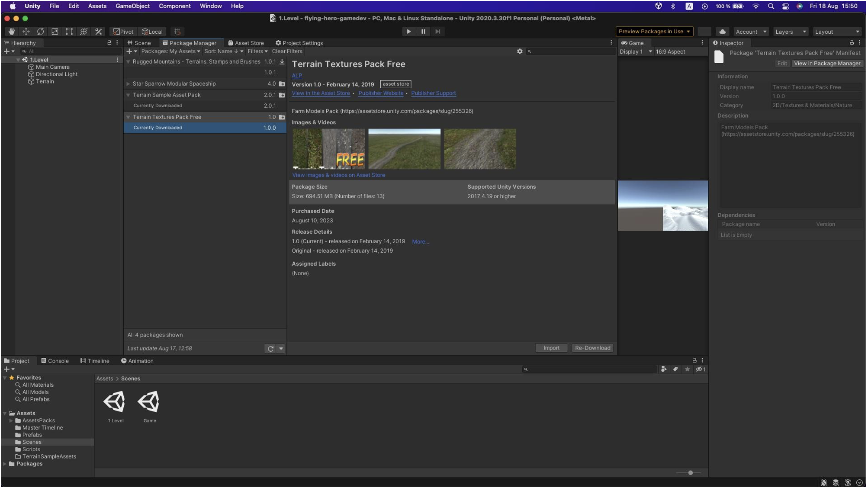
Task: Click View in Package Manager button
Action: click(x=827, y=64)
